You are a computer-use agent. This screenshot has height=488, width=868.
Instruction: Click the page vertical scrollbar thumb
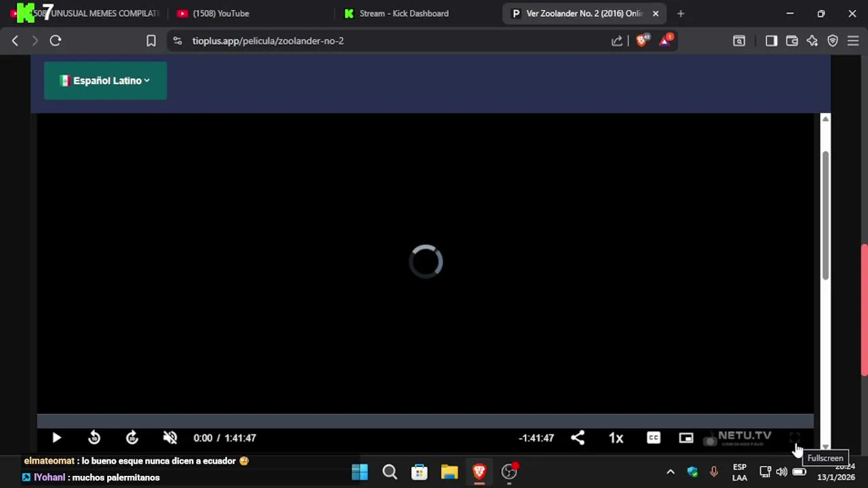pos(865,310)
